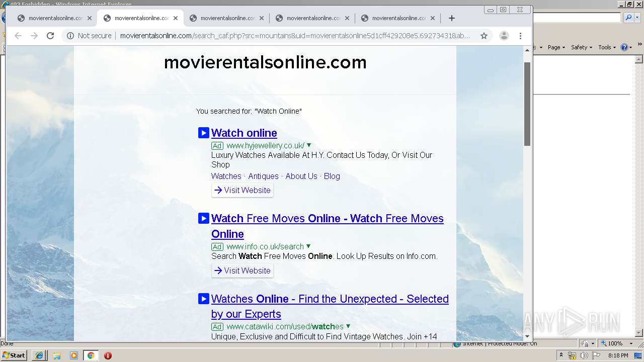Open 'Watches Online - Find the Unexpected' link
The width and height of the screenshot is (644, 362).
click(x=330, y=306)
